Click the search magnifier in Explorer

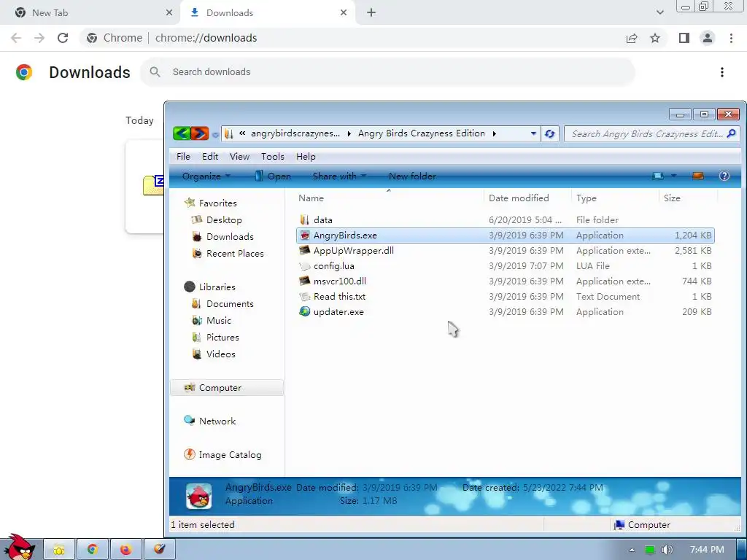[732, 133]
